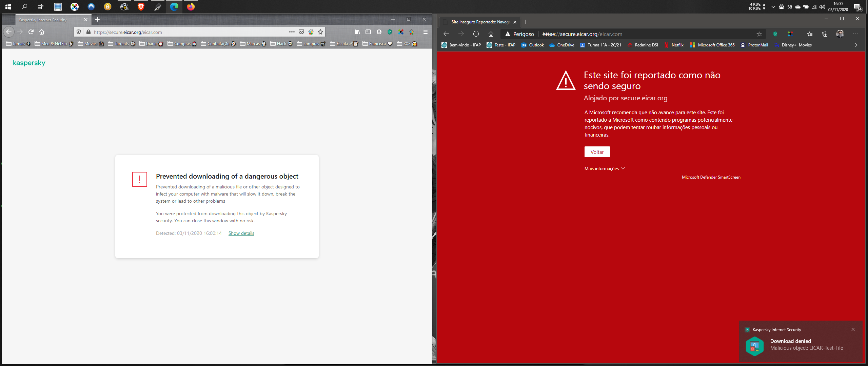Open Firefox Library icon

point(357,32)
